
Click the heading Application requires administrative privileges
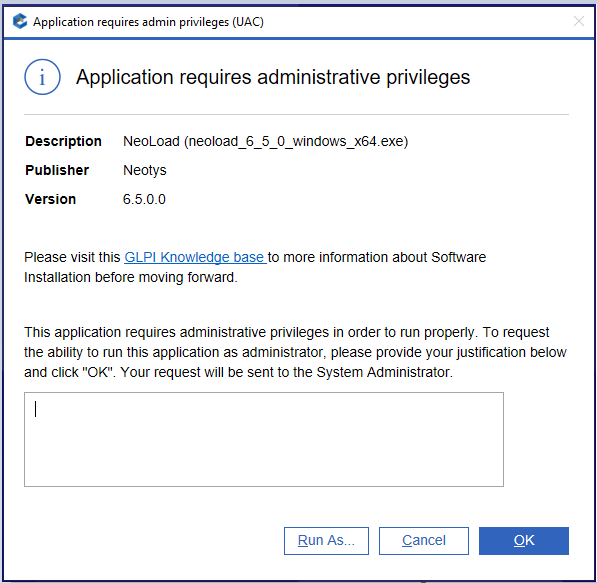273,77
